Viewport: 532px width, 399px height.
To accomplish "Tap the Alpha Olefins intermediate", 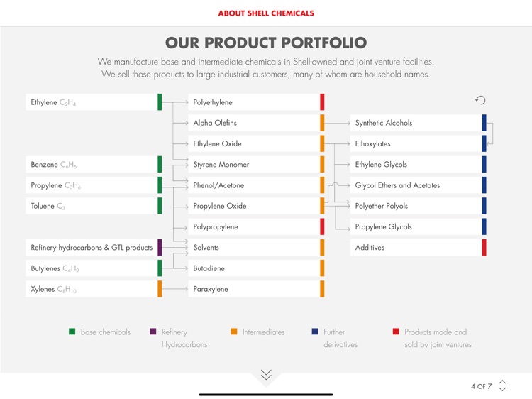I will [255, 123].
